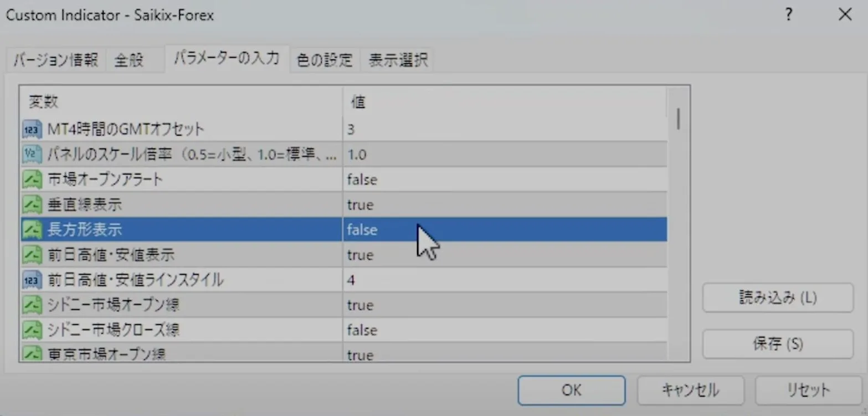The height and width of the screenshot is (416, 868).
Task: Click the boolean icon beside 前日高値・安値表示
Action: pyautogui.click(x=32, y=255)
